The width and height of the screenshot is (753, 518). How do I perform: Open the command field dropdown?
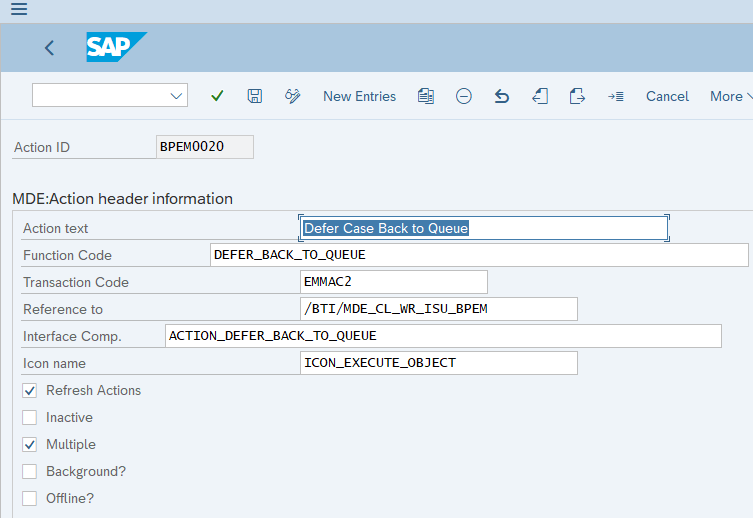177,96
